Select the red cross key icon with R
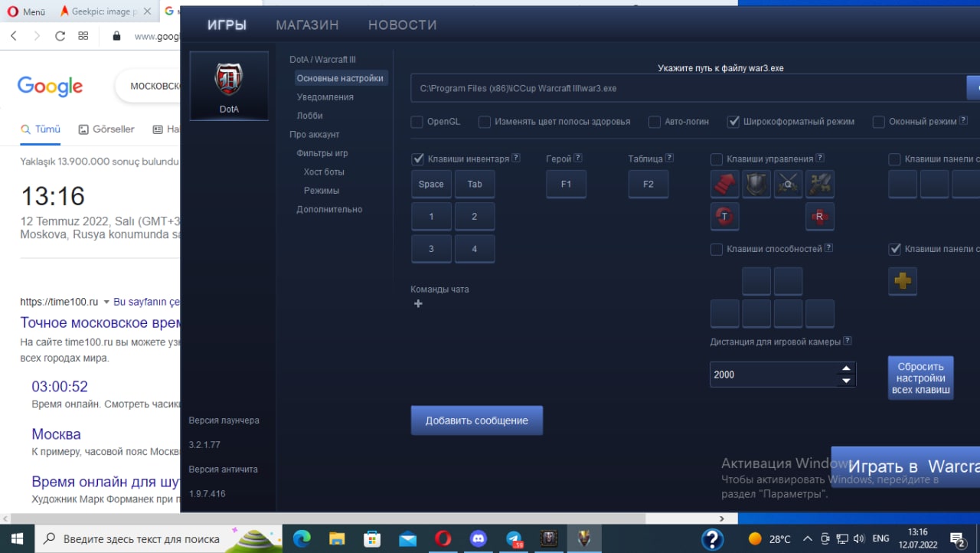Screen dimensions: 980x553 (x=820, y=217)
